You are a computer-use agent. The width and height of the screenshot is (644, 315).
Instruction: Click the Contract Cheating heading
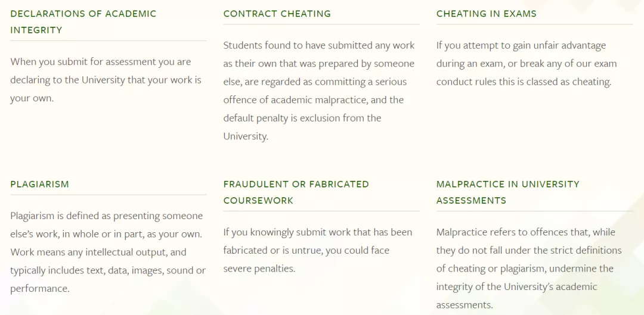[x=277, y=14]
